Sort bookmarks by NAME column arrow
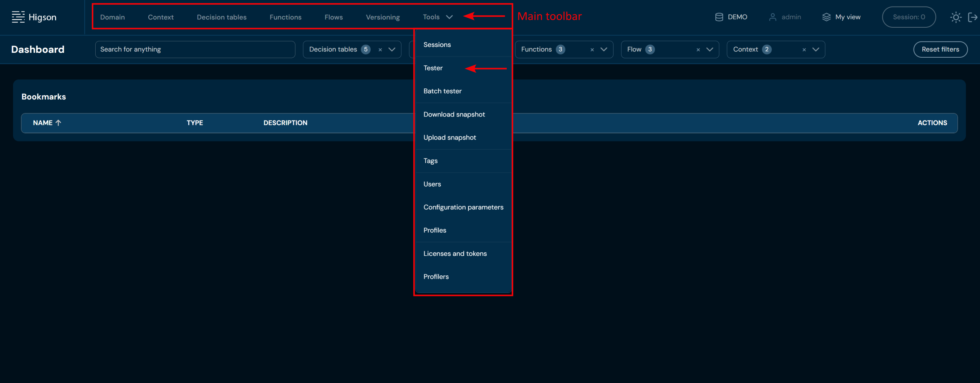 tap(58, 123)
